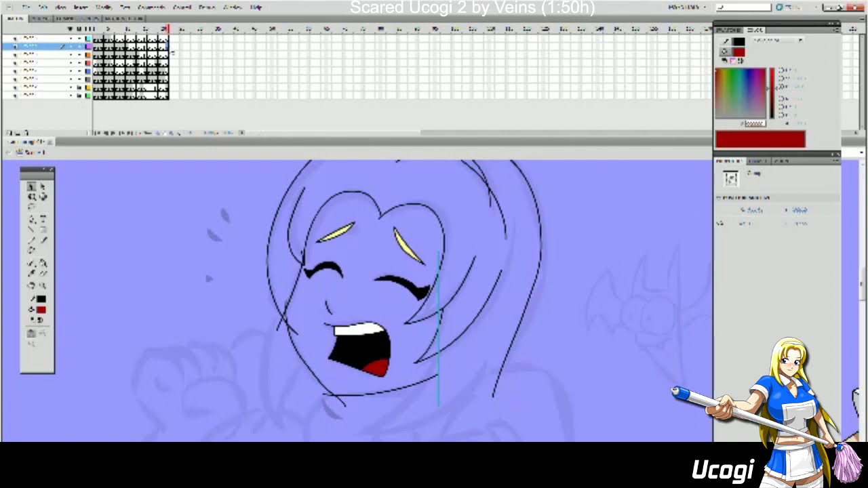Open the Modify menu
868x488 pixels.
(x=103, y=7)
